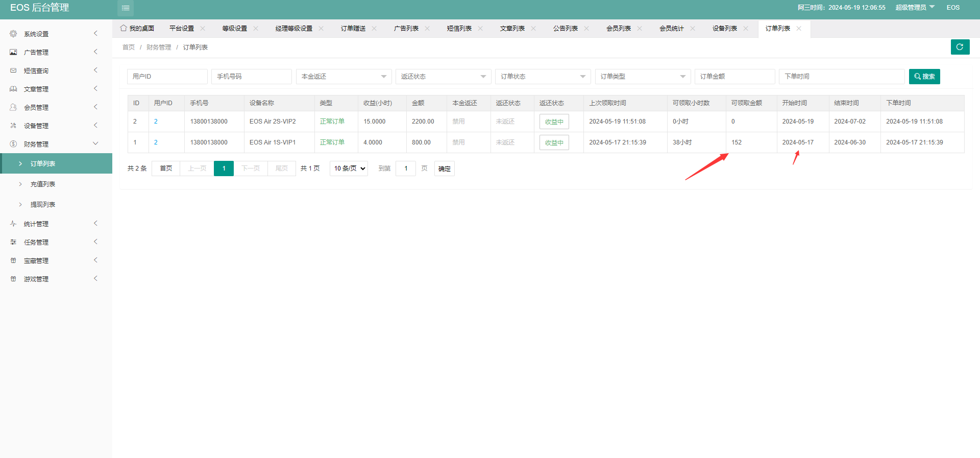Close the 广告列表 tab

click(x=427, y=29)
